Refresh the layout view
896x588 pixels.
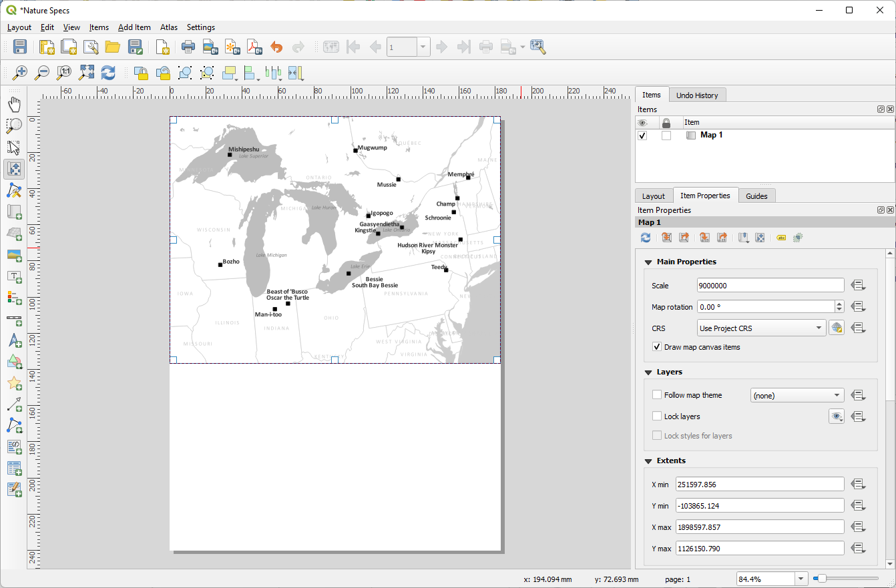click(x=107, y=73)
